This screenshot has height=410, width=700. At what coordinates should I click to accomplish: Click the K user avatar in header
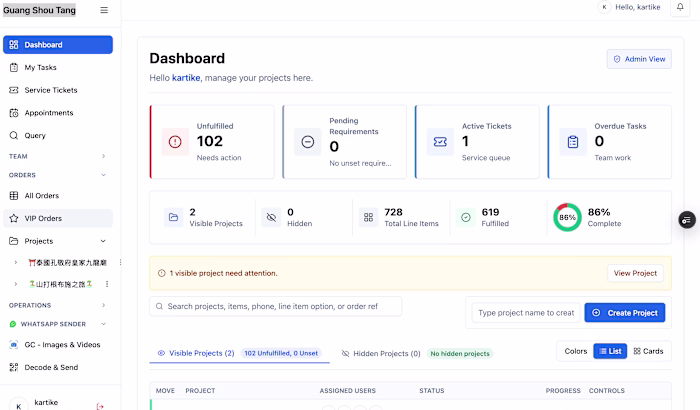pyautogui.click(x=604, y=7)
